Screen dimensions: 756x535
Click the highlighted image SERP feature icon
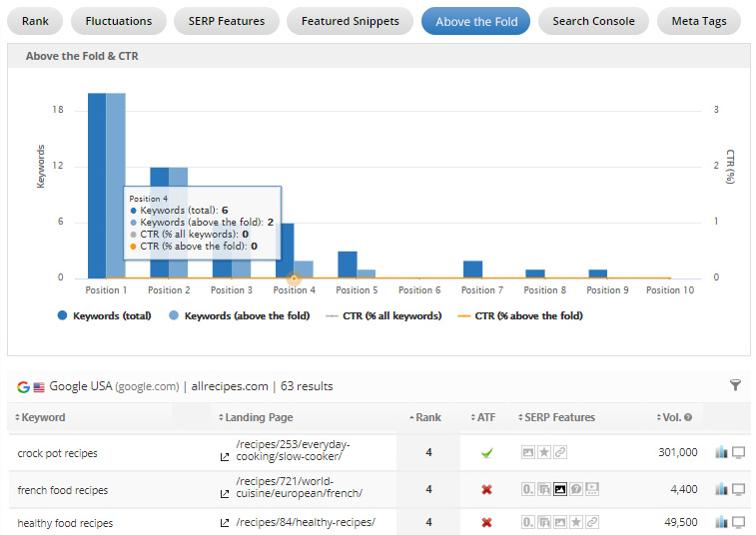coord(560,490)
